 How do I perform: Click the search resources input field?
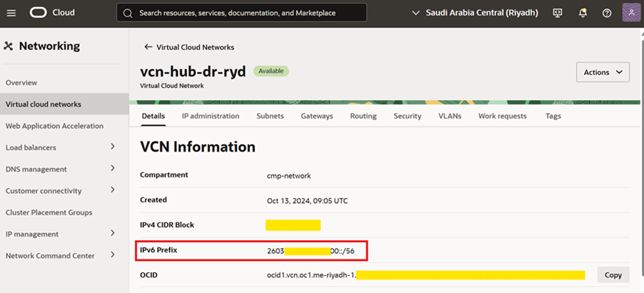tap(243, 13)
